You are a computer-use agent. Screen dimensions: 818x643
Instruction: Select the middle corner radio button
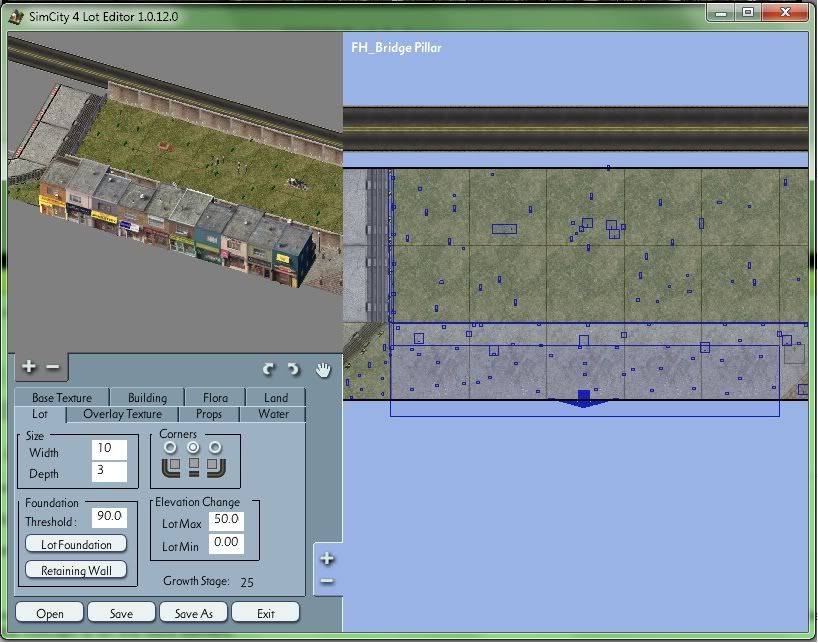coord(193,447)
